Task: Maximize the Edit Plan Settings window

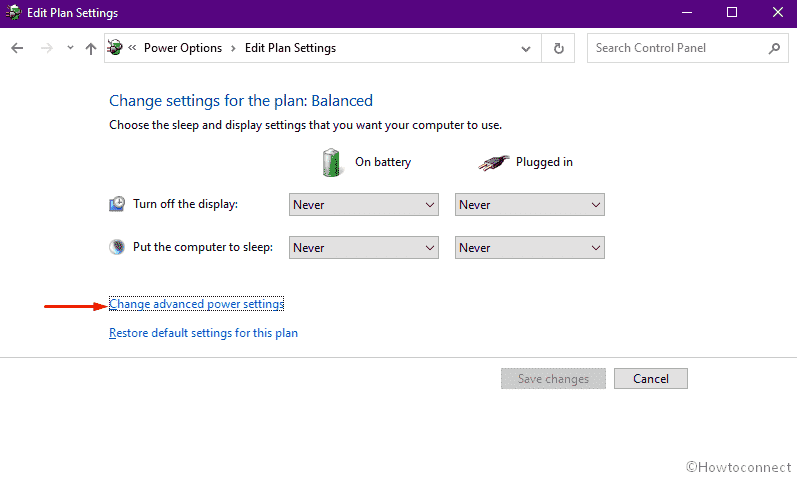Action: (732, 13)
